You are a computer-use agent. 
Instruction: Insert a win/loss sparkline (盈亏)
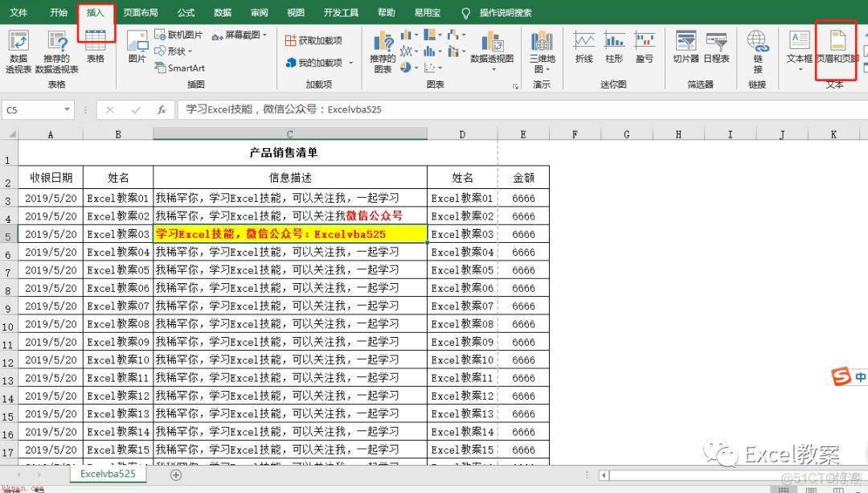point(645,47)
